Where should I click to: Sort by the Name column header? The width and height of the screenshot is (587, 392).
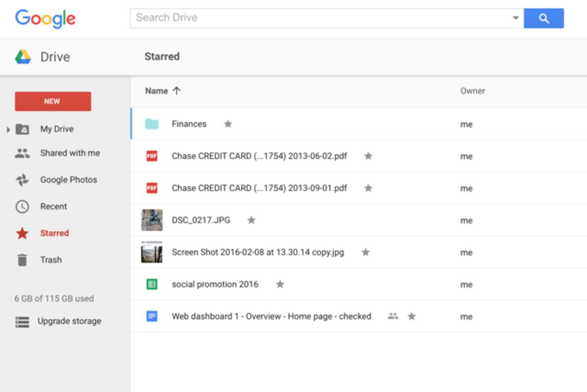(157, 91)
